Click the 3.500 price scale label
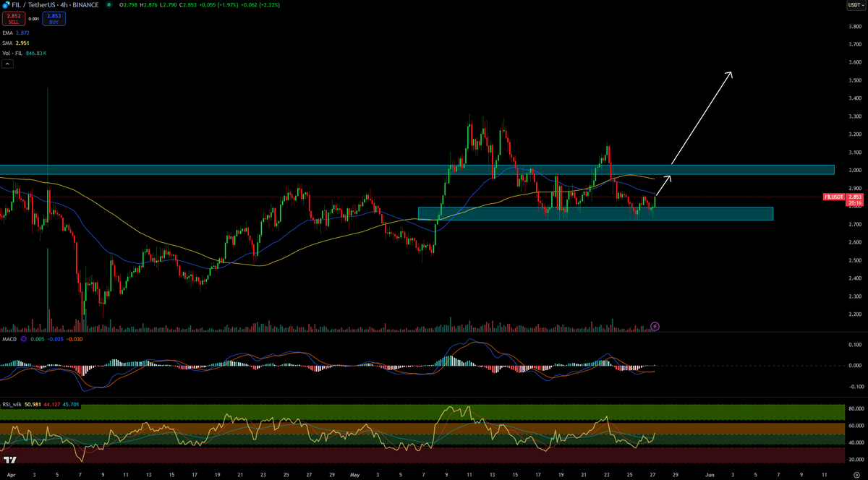 tap(854, 80)
